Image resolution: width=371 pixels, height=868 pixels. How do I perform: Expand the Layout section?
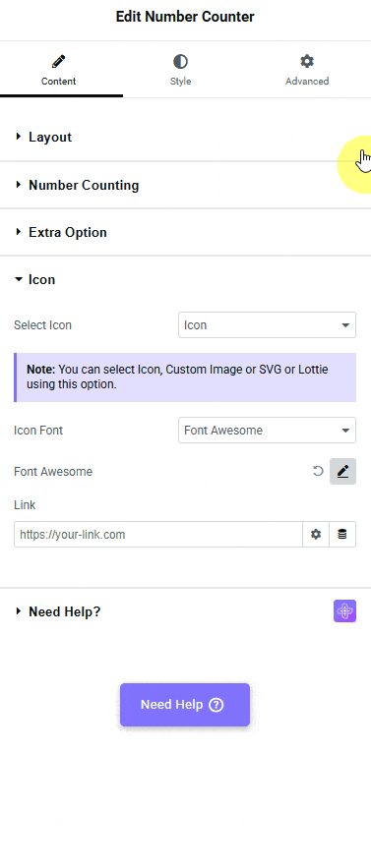pos(185,138)
